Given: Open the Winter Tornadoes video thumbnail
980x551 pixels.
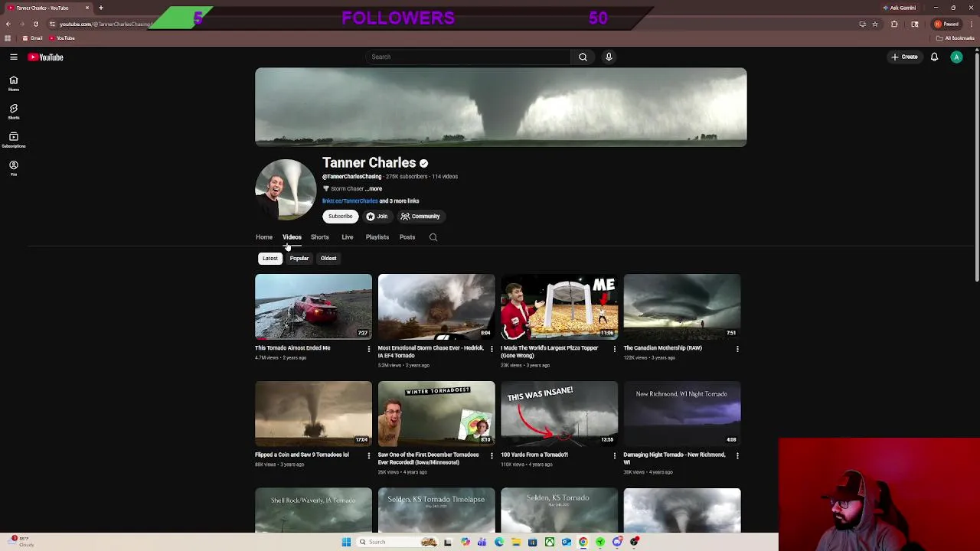Looking at the screenshot, I should [x=436, y=413].
